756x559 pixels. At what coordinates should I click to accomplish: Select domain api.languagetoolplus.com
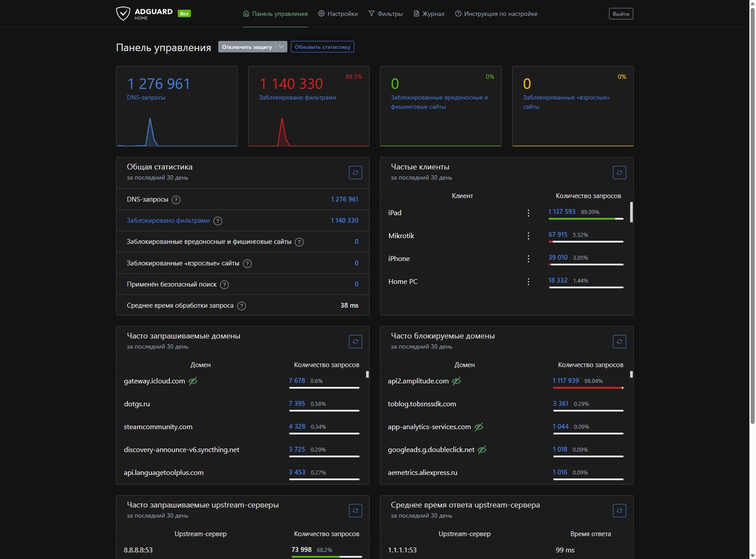click(164, 473)
